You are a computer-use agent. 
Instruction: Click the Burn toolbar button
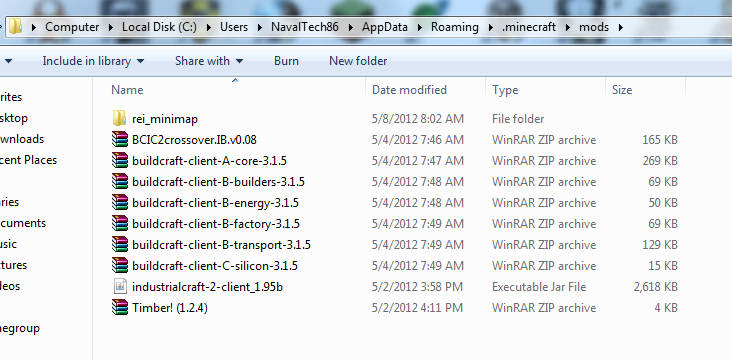click(x=286, y=61)
